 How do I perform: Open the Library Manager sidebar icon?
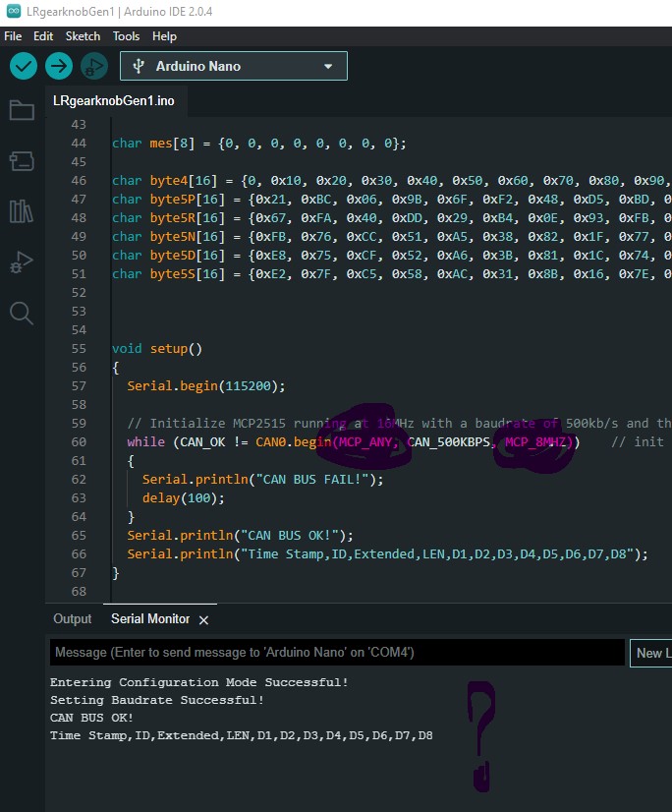pyautogui.click(x=21, y=211)
